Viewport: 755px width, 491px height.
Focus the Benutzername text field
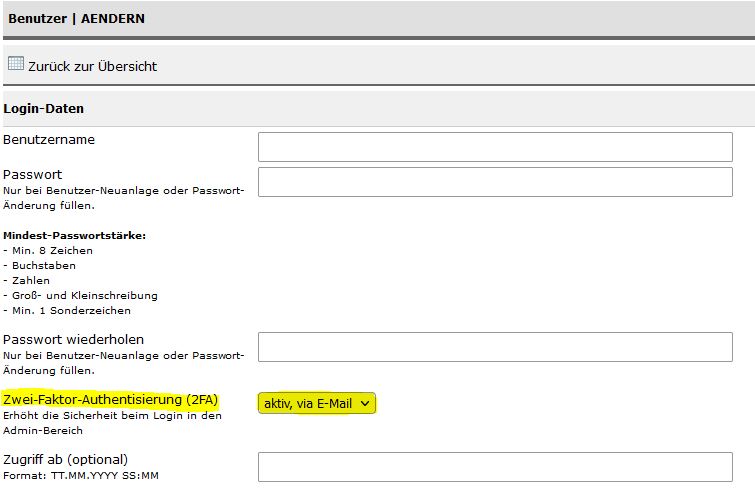[495, 147]
